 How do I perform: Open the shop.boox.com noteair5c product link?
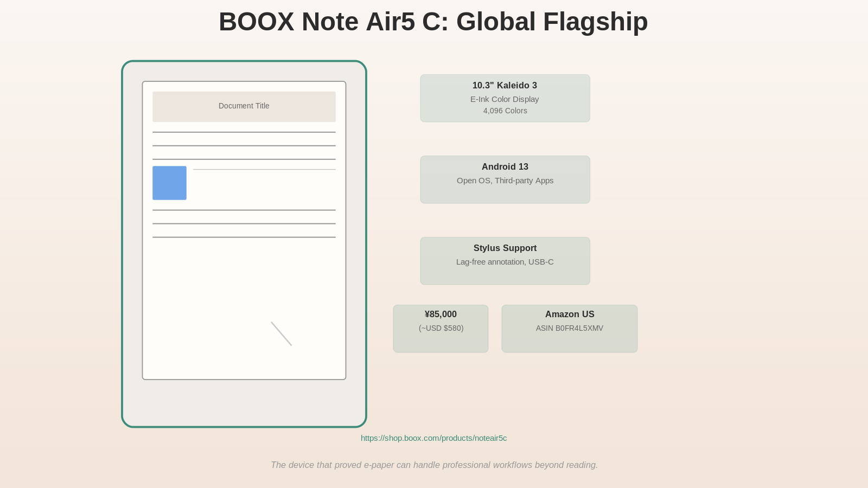tap(433, 438)
